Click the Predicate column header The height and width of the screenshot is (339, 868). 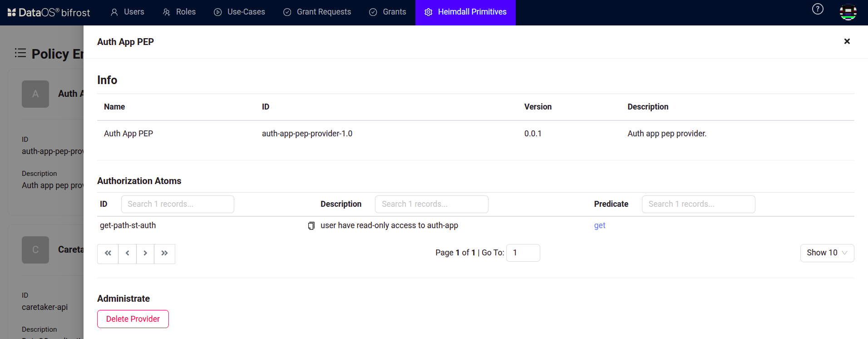[x=611, y=204]
